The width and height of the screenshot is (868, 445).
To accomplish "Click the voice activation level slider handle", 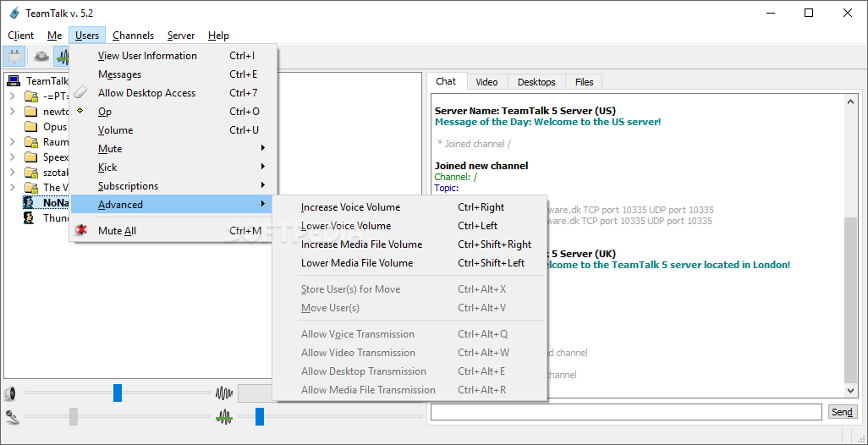I will point(260,416).
